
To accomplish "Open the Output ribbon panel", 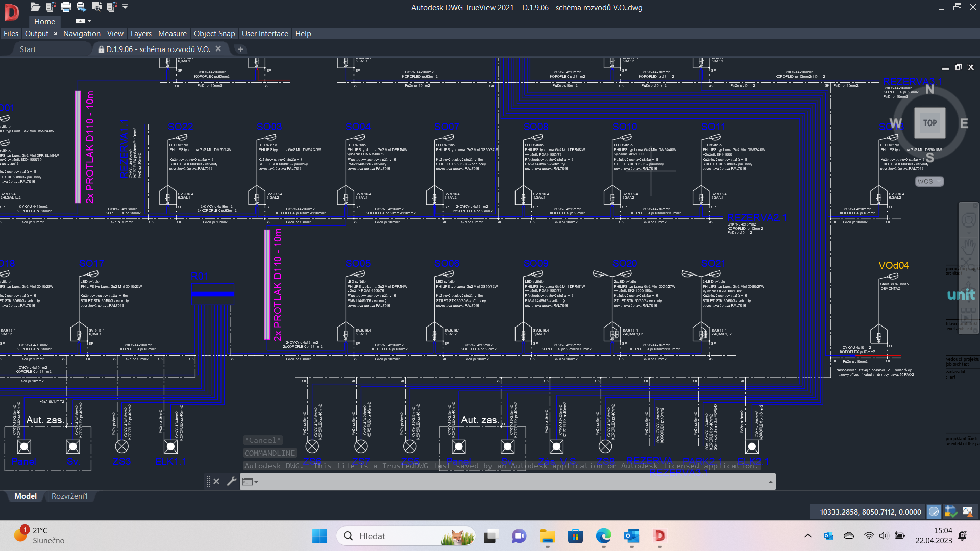I will 37,34.
